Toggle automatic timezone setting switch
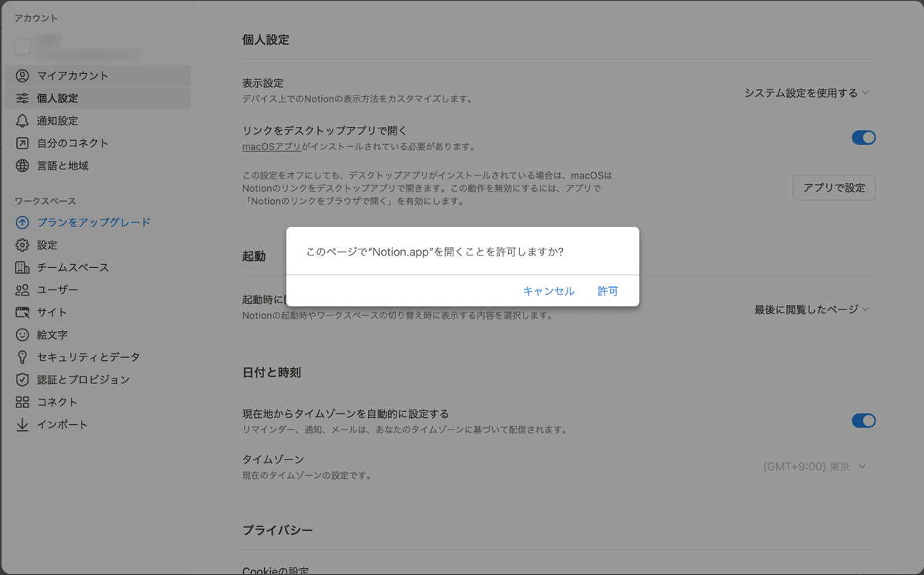This screenshot has width=924, height=575. coord(863,420)
